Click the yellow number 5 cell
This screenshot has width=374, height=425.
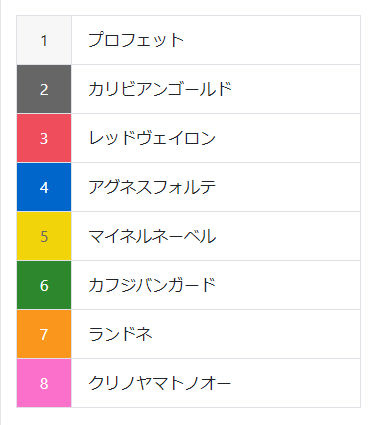[44, 236]
